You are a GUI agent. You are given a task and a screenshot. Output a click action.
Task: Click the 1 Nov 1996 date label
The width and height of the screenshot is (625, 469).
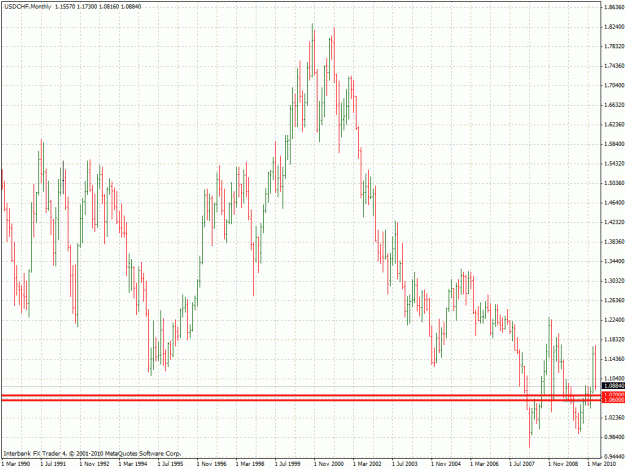(x=212, y=464)
